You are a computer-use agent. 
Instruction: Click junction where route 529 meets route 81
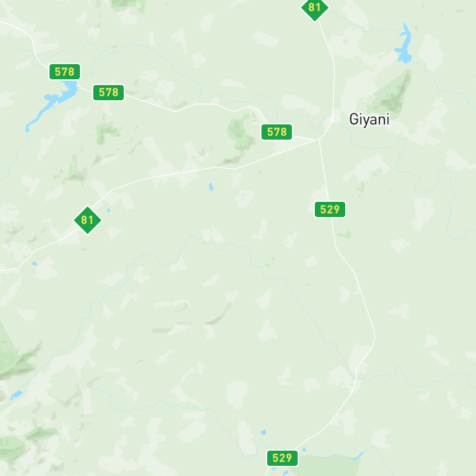[319, 140]
